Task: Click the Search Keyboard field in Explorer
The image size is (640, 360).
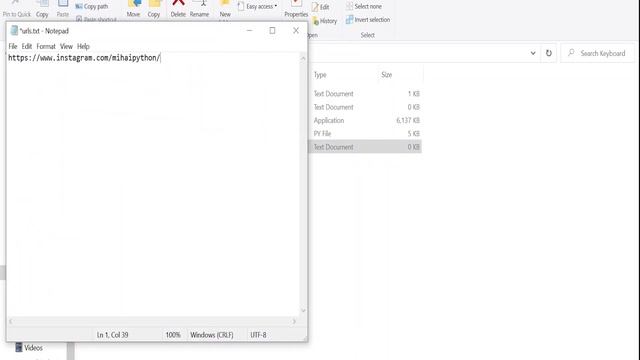Action: 598,53
